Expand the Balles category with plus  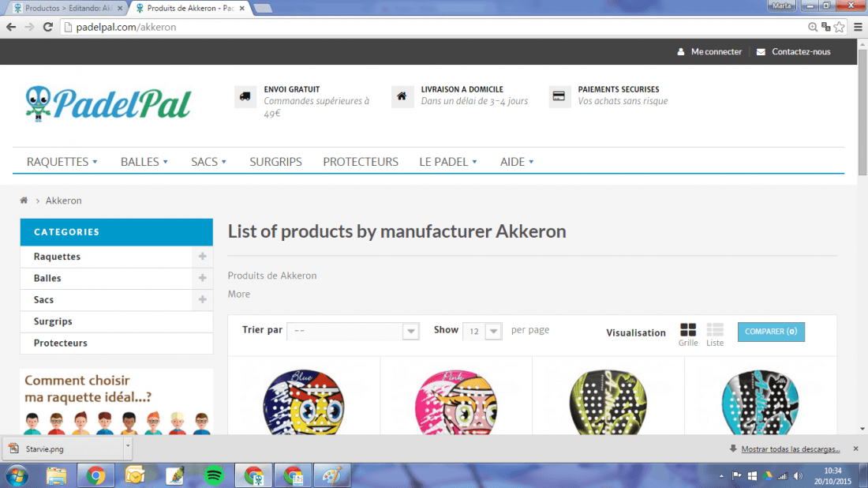coord(202,278)
